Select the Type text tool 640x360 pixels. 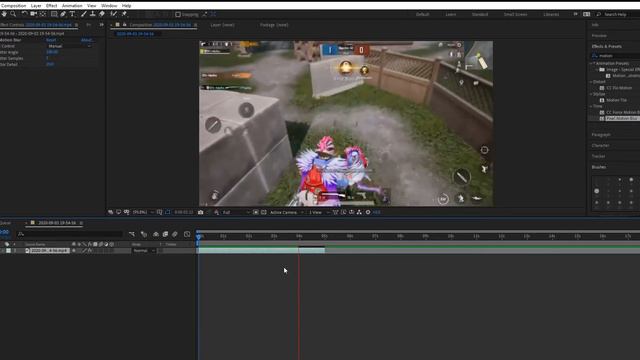click(x=72, y=14)
